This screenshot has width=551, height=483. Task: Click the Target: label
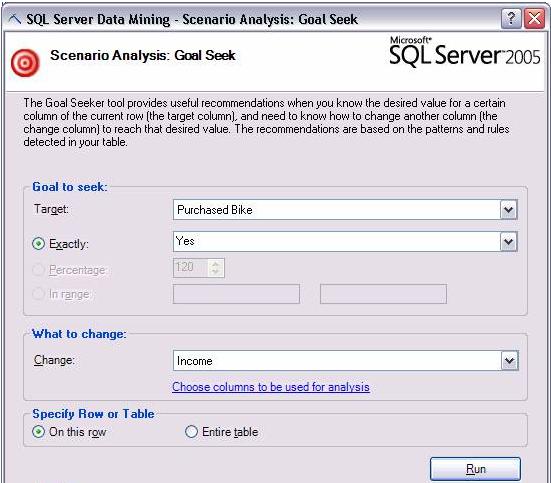[51, 209]
